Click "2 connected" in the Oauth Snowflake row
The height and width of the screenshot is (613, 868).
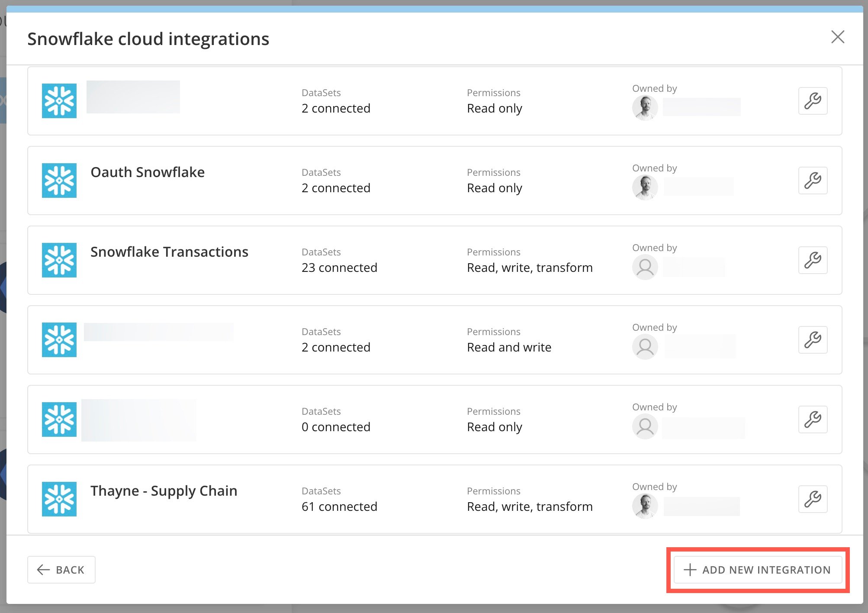coord(336,188)
